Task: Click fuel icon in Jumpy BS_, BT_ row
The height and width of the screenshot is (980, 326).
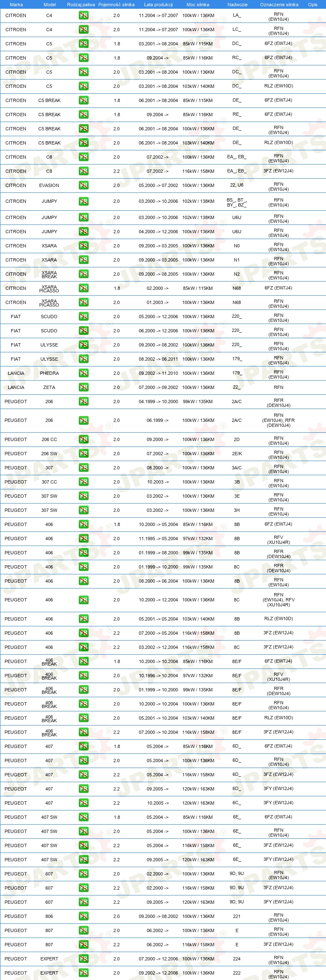Action: point(84,201)
